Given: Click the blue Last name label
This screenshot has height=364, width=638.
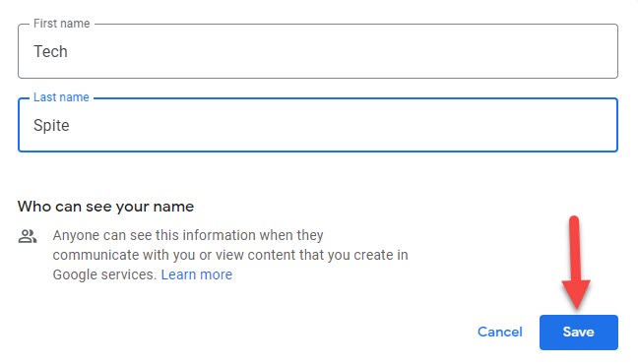Looking at the screenshot, I should click(x=61, y=97).
